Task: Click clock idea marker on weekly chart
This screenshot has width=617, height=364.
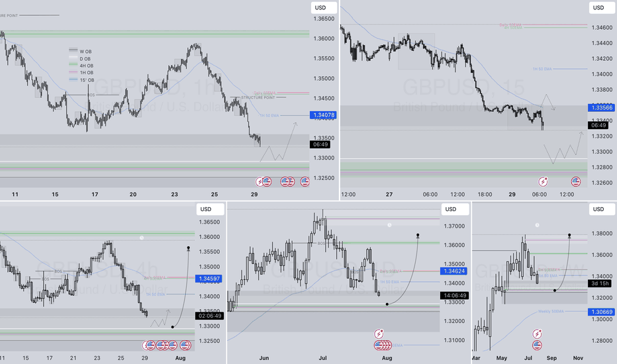Action: [537, 225]
